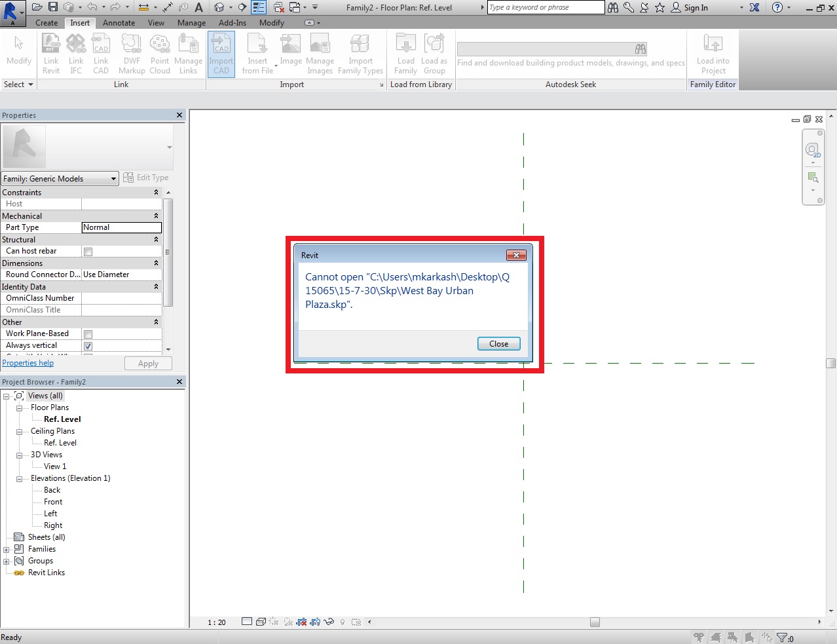This screenshot has width=837, height=644.
Task: Open the Link Revit tool
Action: click(x=50, y=52)
